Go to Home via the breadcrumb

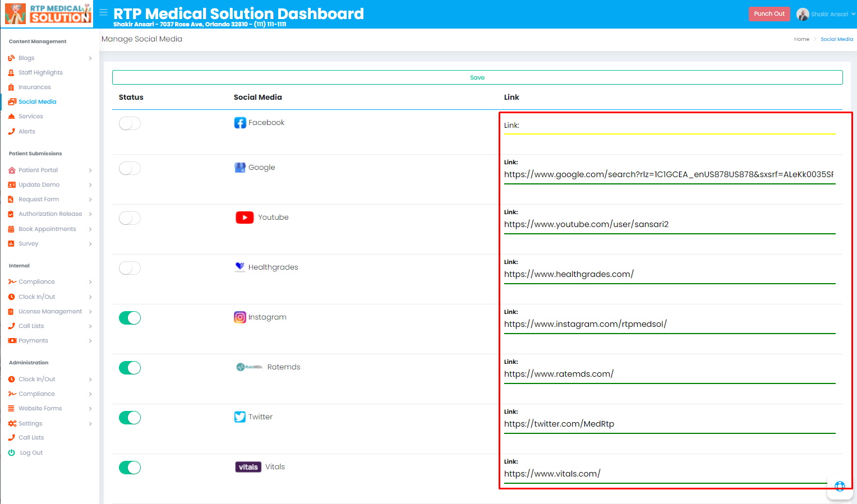pos(801,39)
